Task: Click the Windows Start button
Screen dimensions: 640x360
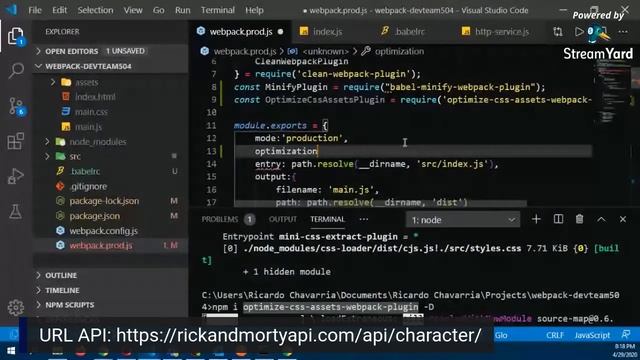Action: [11, 351]
